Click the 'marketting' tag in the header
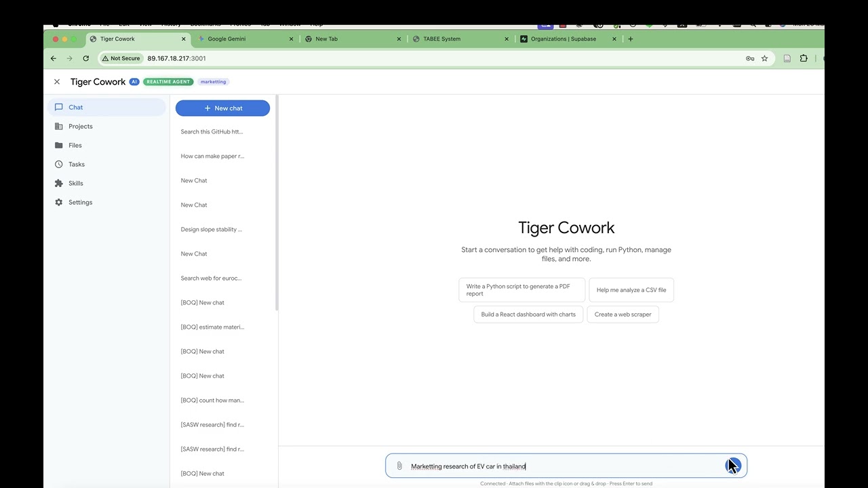Screen dimensions: 868x488 click(213, 82)
